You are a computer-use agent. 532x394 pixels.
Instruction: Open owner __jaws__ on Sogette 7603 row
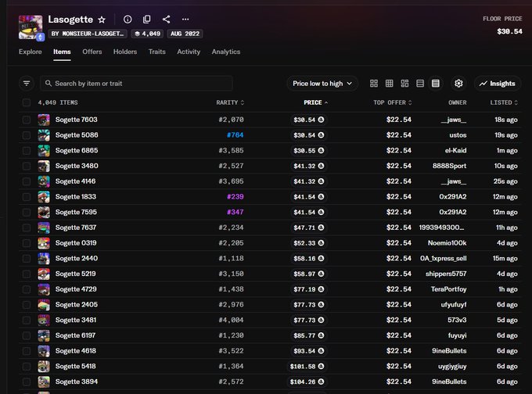pyautogui.click(x=454, y=120)
